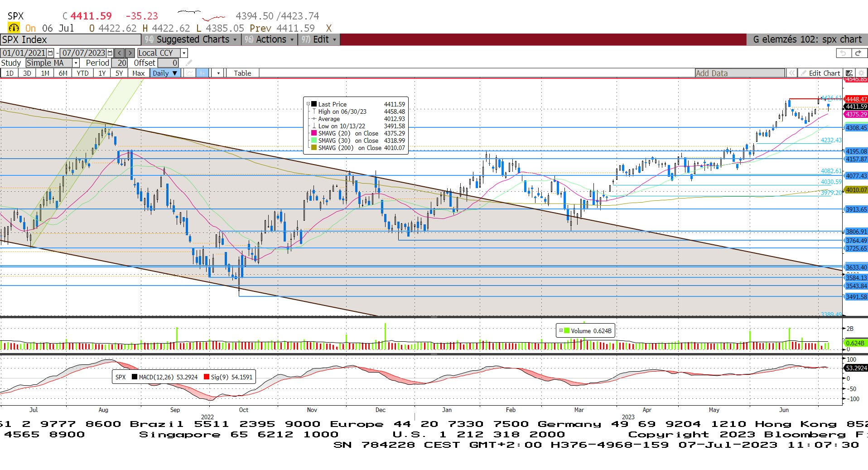The height and width of the screenshot is (470, 868).
Task: Expand the Suggested Charts menu
Action: click(191, 39)
